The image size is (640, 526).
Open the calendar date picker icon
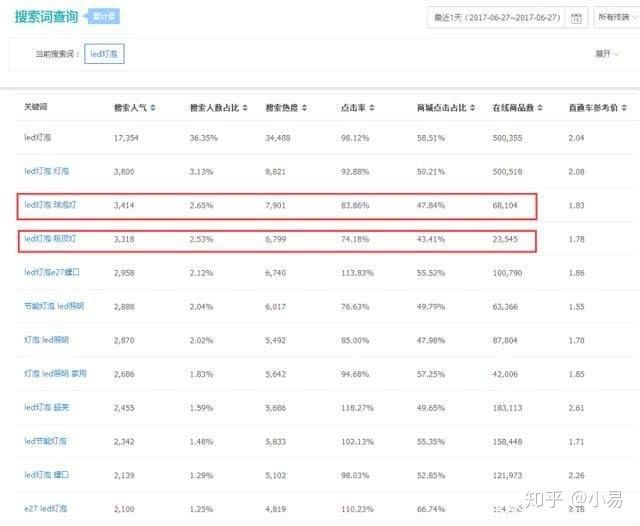(575, 18)
